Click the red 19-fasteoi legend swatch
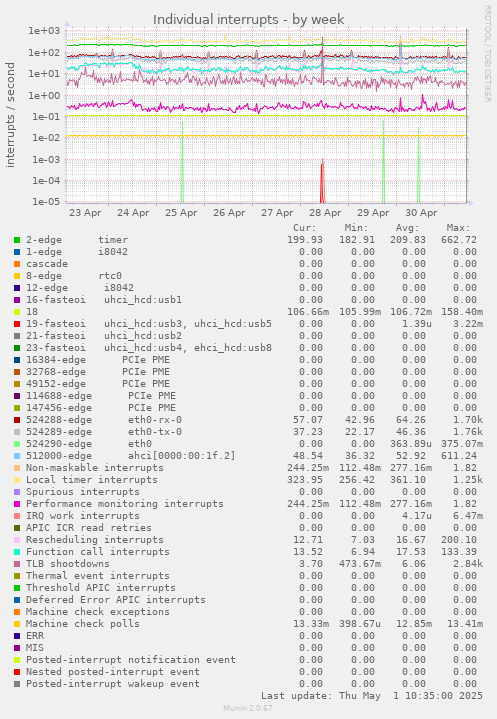 click(x=17, y=324)
